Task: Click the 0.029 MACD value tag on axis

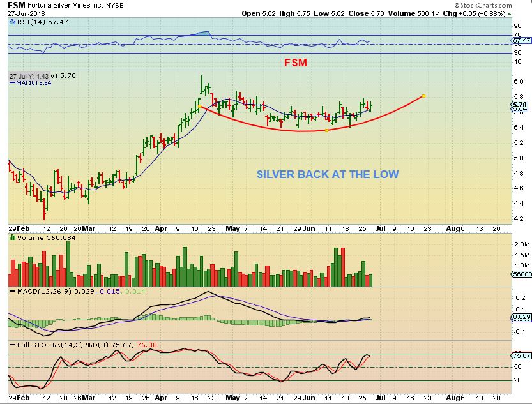Action: click(521, 317)
